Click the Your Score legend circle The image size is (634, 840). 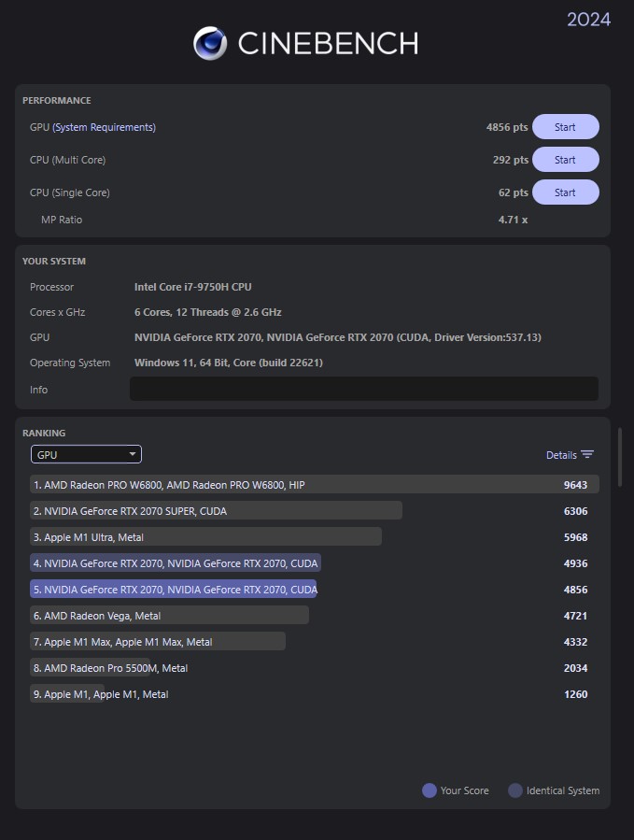pyautogui.click(x=429, y=790)
